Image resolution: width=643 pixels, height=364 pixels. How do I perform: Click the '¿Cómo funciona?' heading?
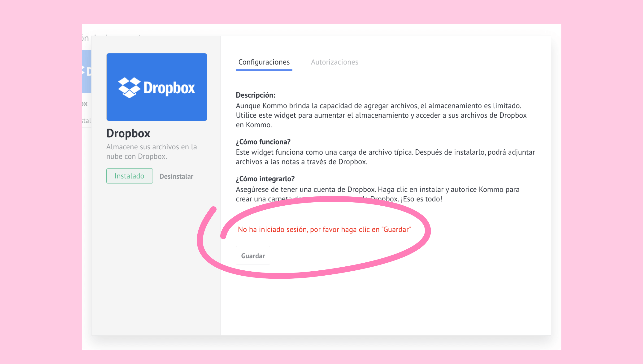[263, 142]
